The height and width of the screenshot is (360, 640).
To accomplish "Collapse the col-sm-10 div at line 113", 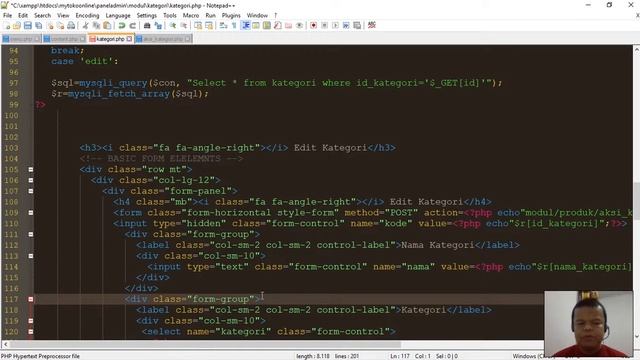I will coord(31,256).
